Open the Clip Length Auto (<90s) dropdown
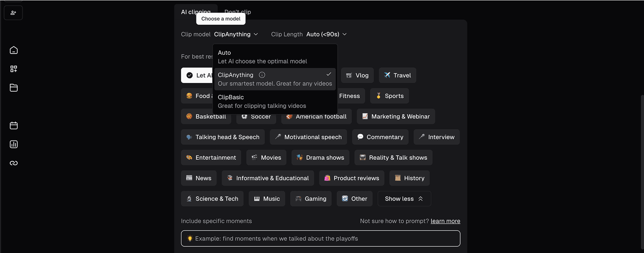The height and width of the screenshot is (253, 644). (327, 34)
